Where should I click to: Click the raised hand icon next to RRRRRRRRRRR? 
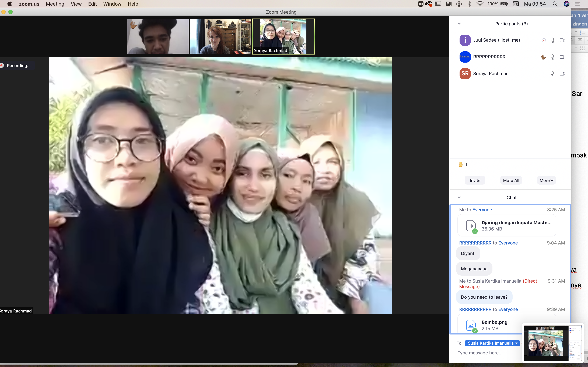(543, 57)
